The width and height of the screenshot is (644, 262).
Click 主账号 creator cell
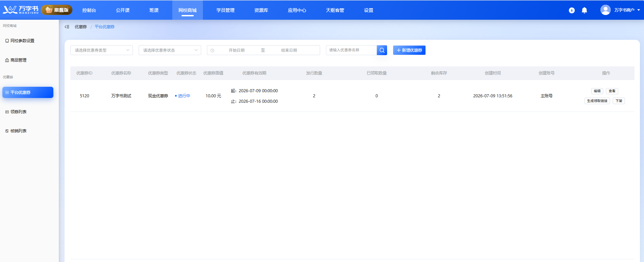click(546, 96)
